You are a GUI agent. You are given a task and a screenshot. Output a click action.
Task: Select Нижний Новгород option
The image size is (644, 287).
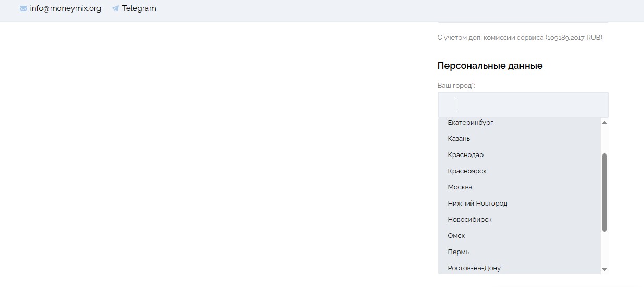478,204
